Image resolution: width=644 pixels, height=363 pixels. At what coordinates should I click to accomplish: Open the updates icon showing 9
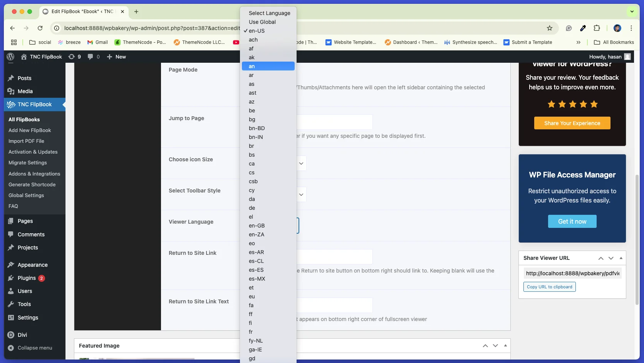[75, 57]
